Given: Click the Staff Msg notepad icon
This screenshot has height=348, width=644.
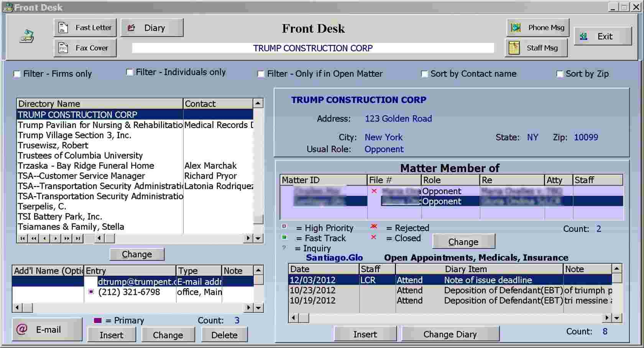Looking at the screenshot, I should 514,48.
